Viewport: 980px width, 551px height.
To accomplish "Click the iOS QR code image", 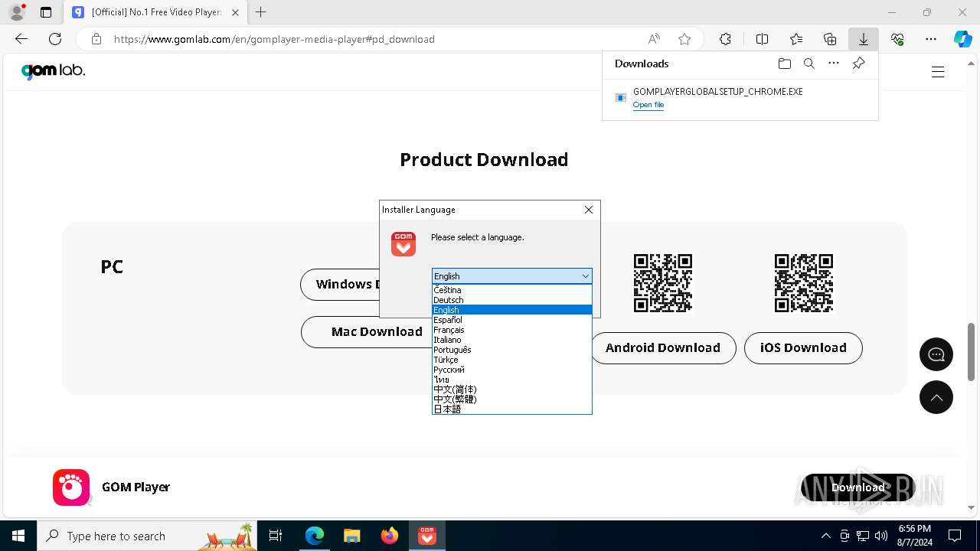I will pyautogui.click(x=804, y=283).
